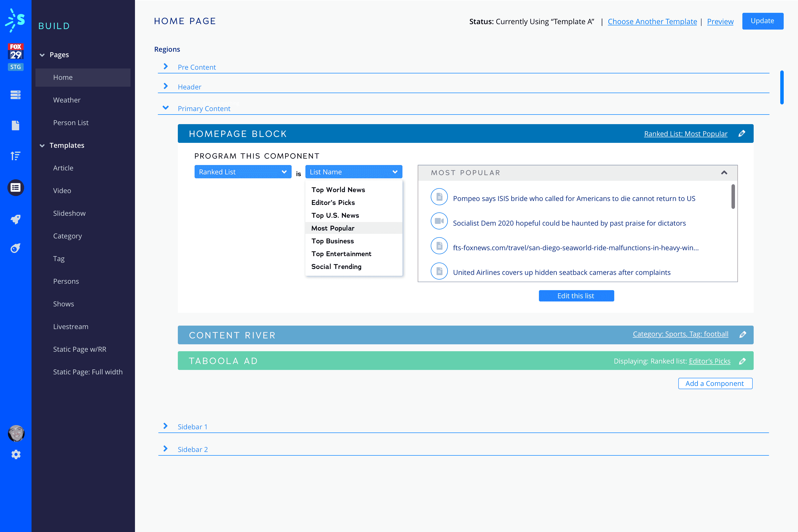Viewport: 798px width, 532px height.
Task: Click the user avatar photo
Action: pyautogui.click(x=16, y=433)
